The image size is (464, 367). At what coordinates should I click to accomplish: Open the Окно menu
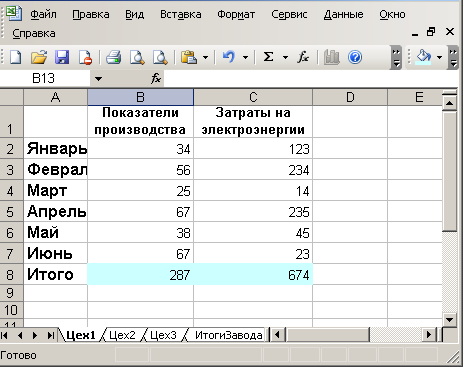[x=392, y=14]
